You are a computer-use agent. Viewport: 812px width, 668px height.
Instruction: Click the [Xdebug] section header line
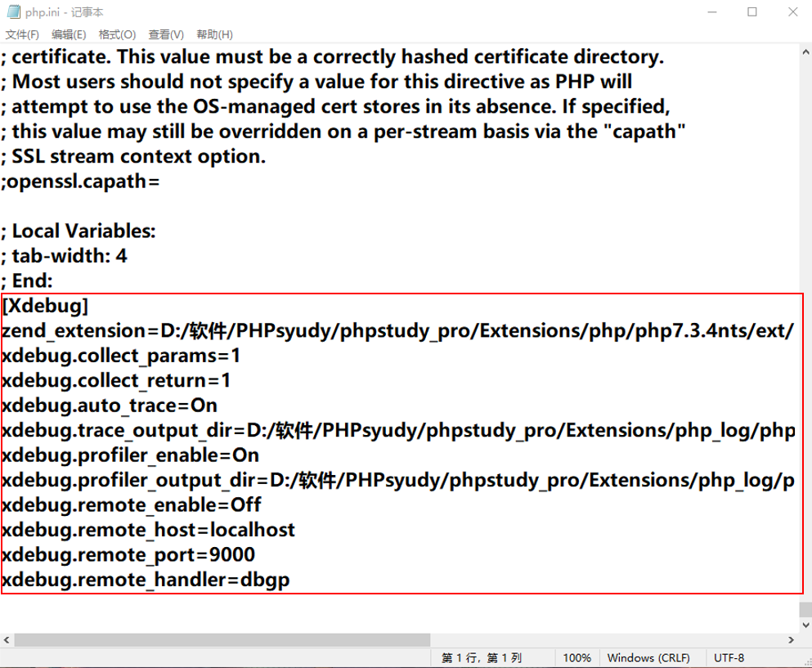click(x=45, y=306)
